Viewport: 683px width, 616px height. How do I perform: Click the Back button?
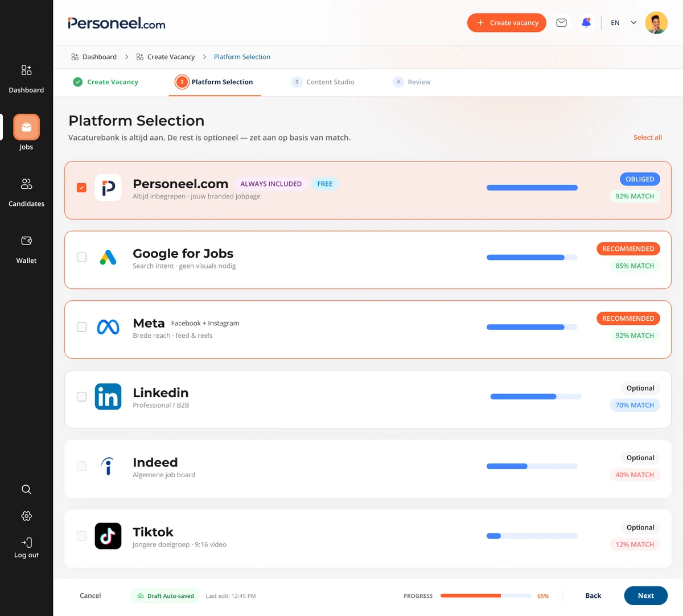click(593, 596)
